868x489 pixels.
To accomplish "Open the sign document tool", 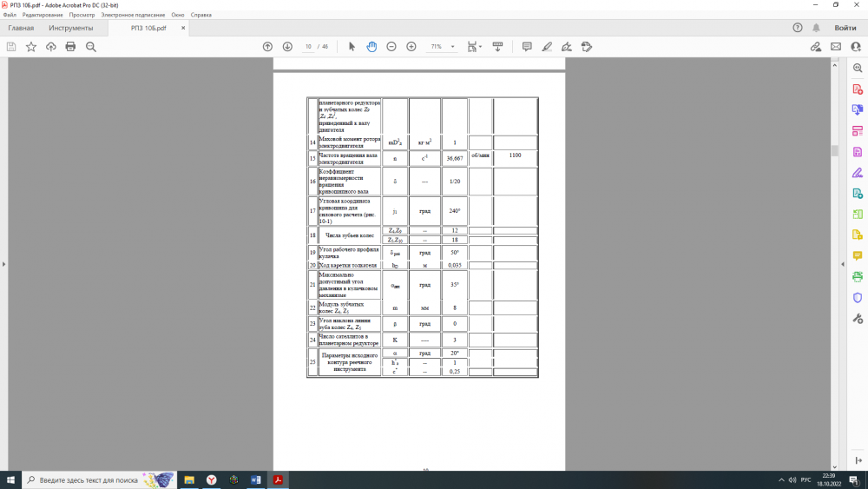I will point(567,47).
